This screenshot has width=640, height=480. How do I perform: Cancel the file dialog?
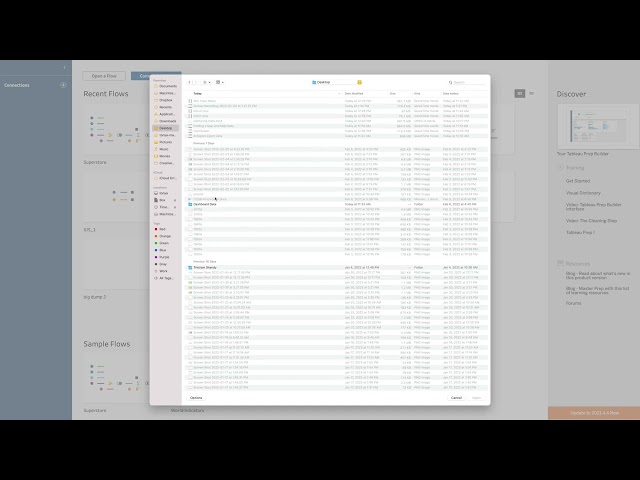coord(456,398)
